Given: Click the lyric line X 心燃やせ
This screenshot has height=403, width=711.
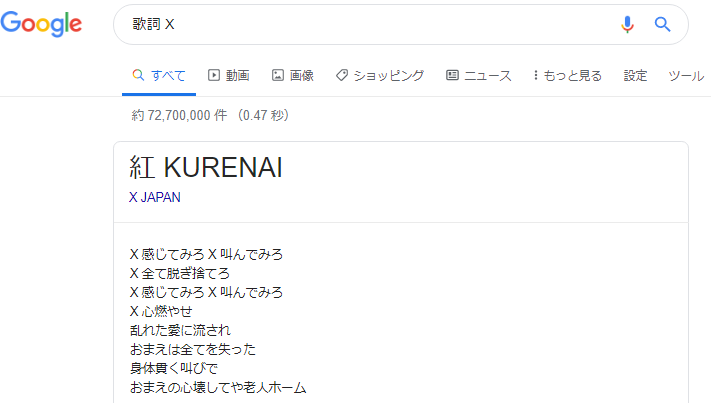Looking at the screenshot, I should (161, 311).
